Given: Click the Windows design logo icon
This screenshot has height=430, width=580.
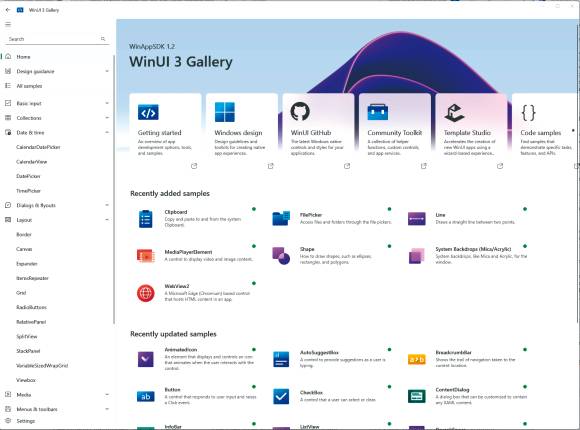Looking at the screenshot, I should [x=225, y=112].
